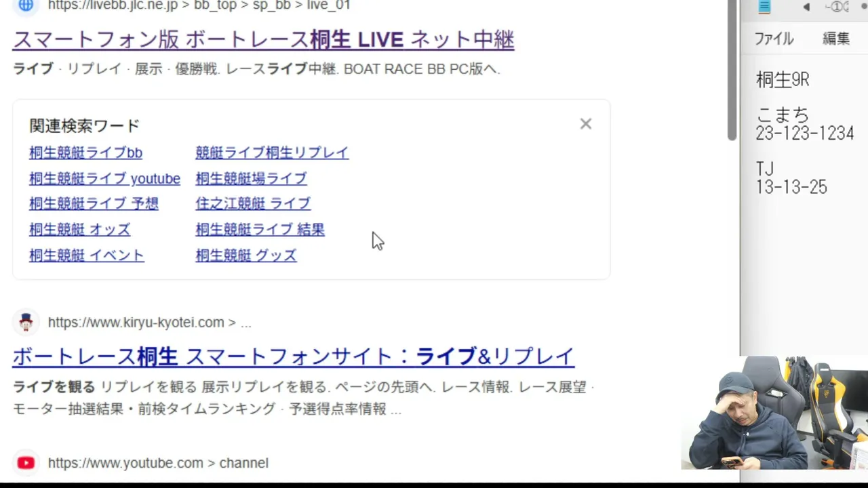
Task: Click related search 桐生競艇ライブbb
Action: coord(85,152)
